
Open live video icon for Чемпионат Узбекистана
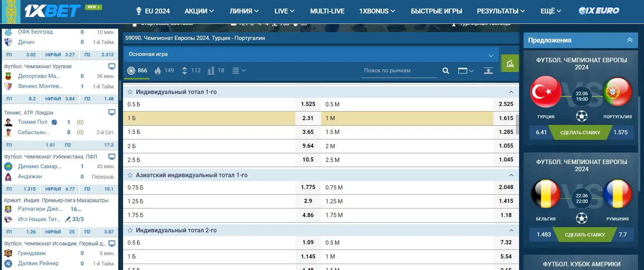(112, 157)
